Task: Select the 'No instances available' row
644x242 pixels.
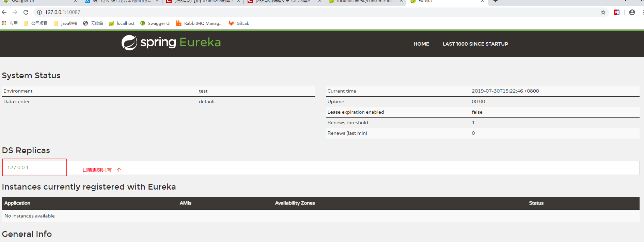Action: tap(320, 216)
